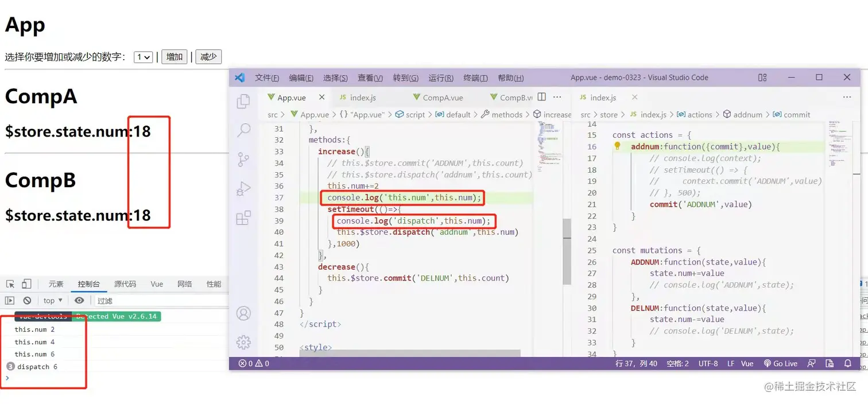The width and height of the screenshot is (868, 404).
Task: Toggle the device toolbar icon in DevTools
Action: pos(26,284)
